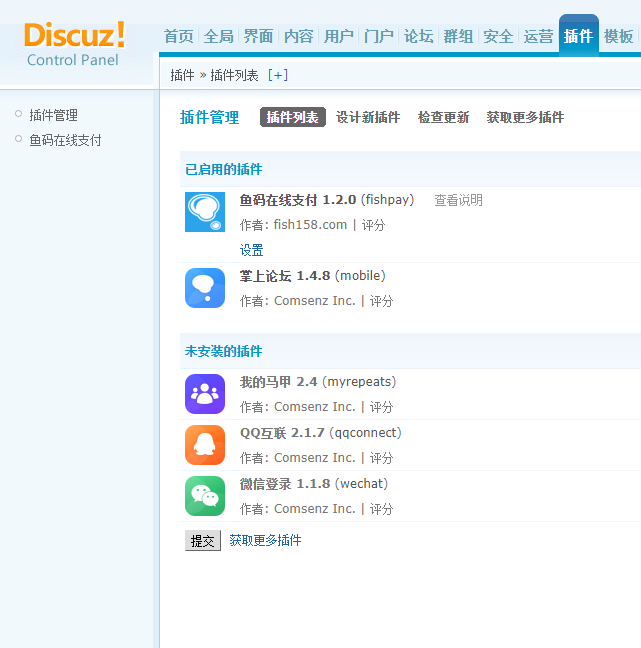Open the 运营 top menu
This screenshot has width=641, height=648.
(x=539, y=36)
